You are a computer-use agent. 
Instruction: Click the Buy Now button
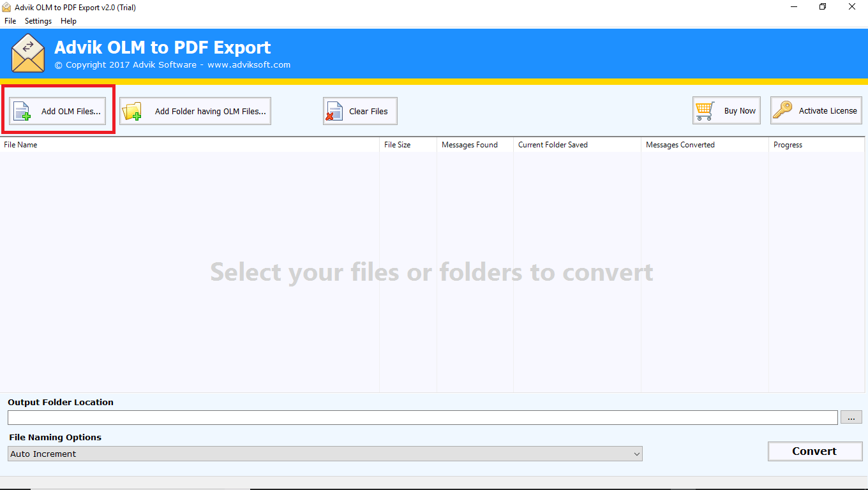pyautogui.click(x=726, y=110)
